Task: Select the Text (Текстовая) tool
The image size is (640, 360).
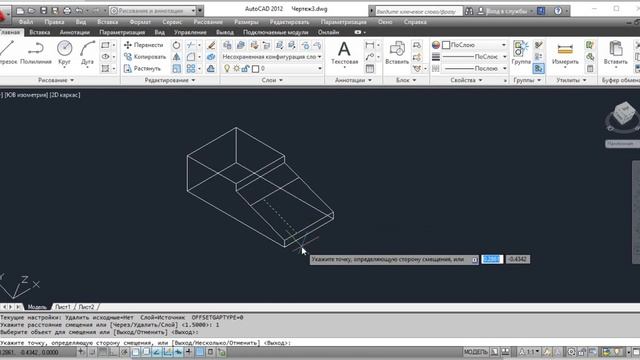Action: coord(344,53)
